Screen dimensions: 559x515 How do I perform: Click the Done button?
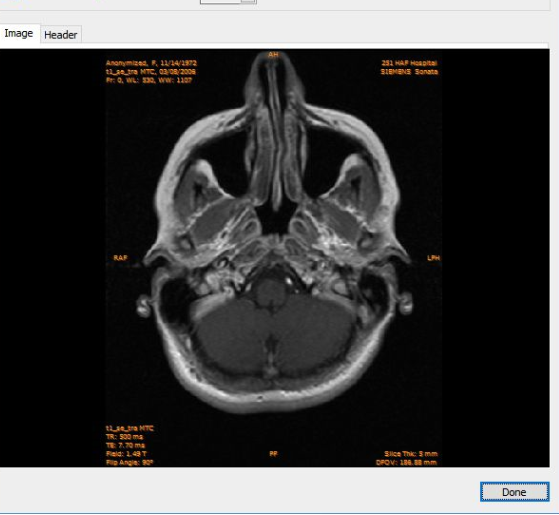click(x=514, y=492)
